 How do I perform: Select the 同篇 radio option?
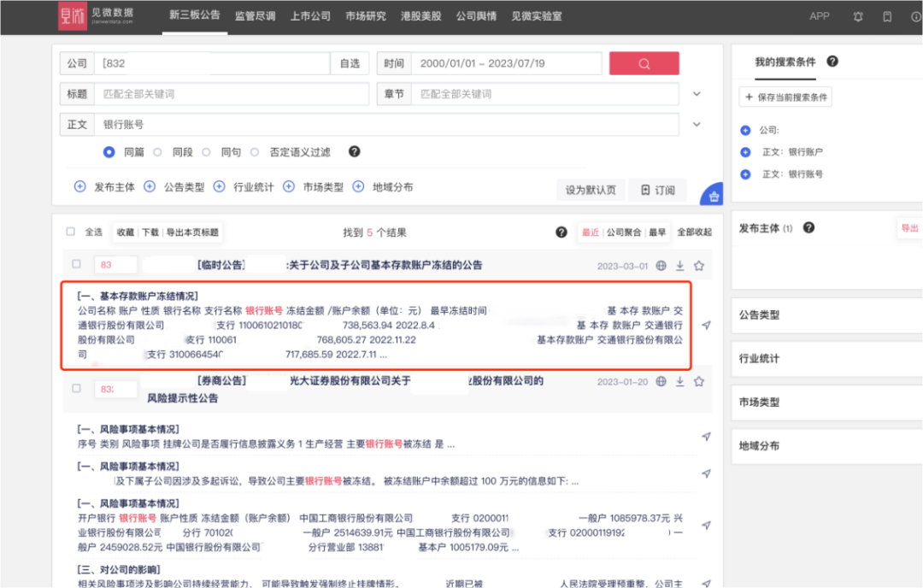pyautogui.click(x=109, y=152)
